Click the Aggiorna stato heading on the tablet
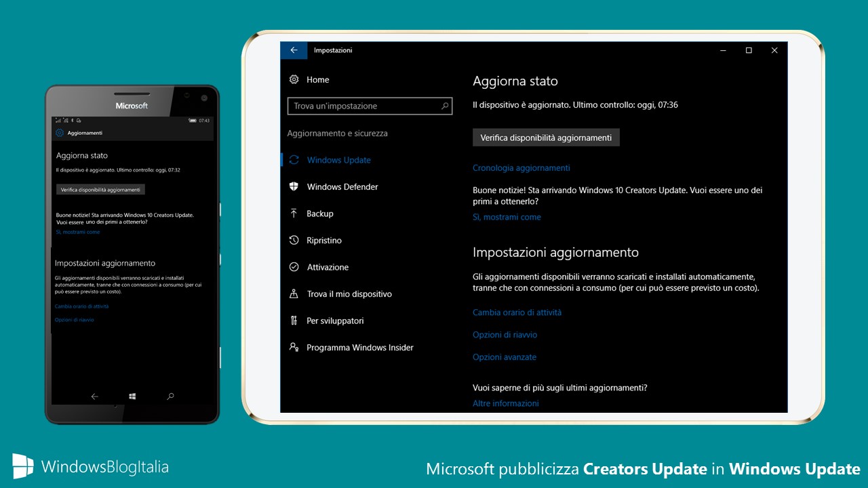This screenshot has width=868, height=488. (x=515, y=81)
